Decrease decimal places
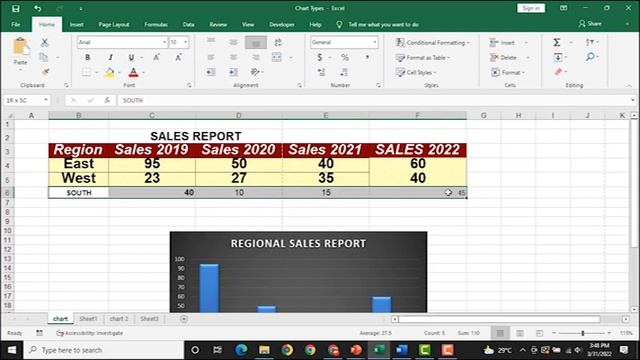640x360 pixels. point(344,72)
